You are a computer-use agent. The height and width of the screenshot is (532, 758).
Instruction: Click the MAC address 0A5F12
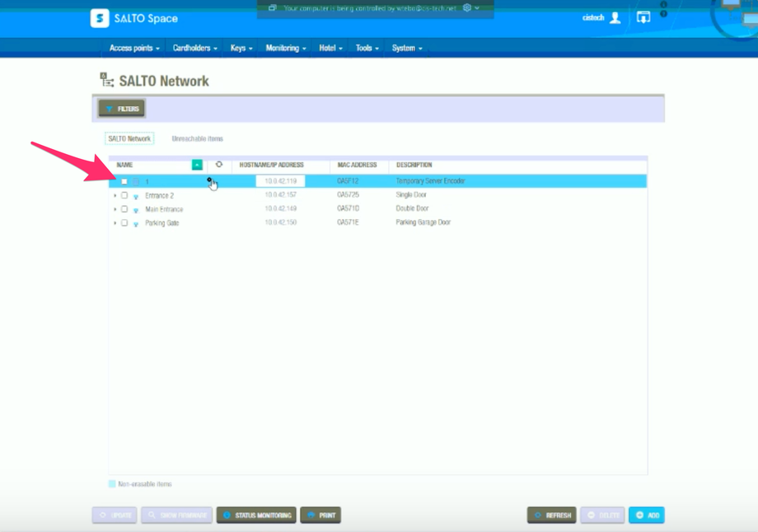(348, 180)
